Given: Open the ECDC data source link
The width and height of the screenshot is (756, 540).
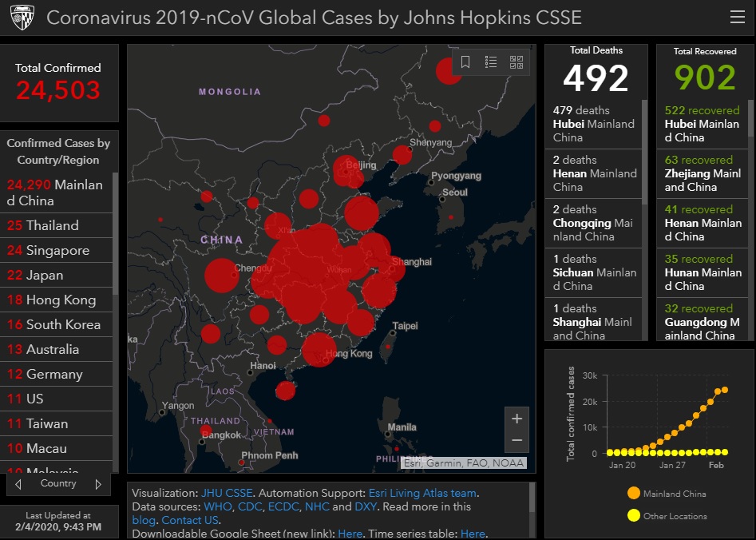Looking at the screenshot, I should (x=283, y=506).
